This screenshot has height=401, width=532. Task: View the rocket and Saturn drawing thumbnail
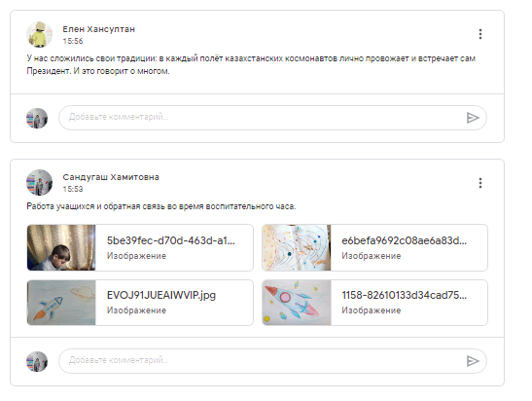pyautogui.click(x=61, y=303)
